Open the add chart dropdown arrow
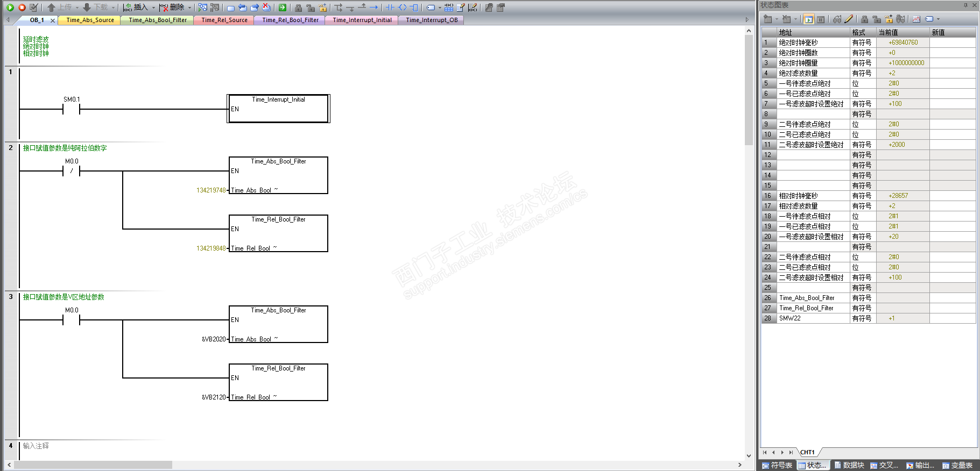 point(777,19)
